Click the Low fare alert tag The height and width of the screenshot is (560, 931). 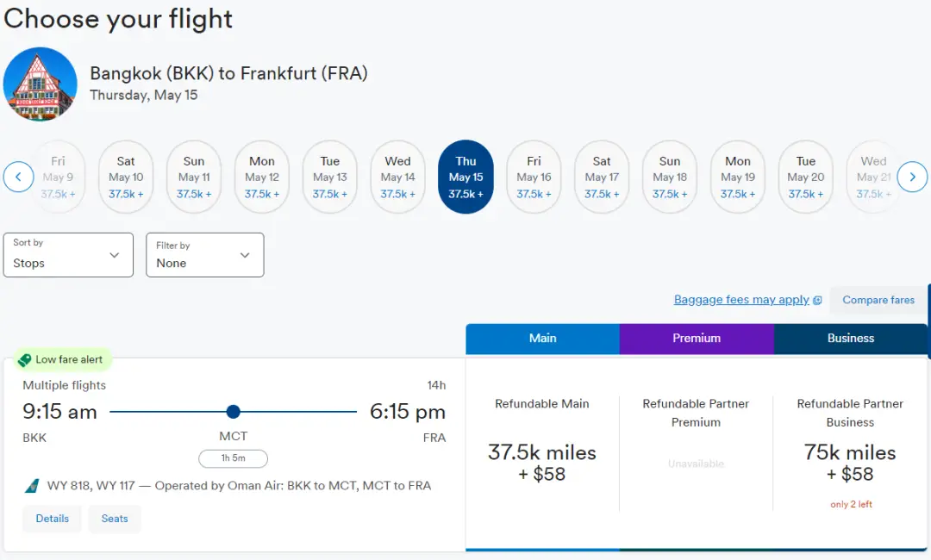click(x=60, y=359)
